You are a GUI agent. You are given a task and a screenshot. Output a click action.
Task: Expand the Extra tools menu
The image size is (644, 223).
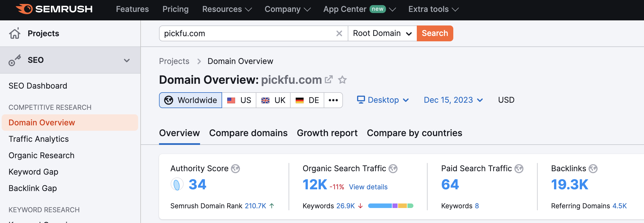coord(433,9)
